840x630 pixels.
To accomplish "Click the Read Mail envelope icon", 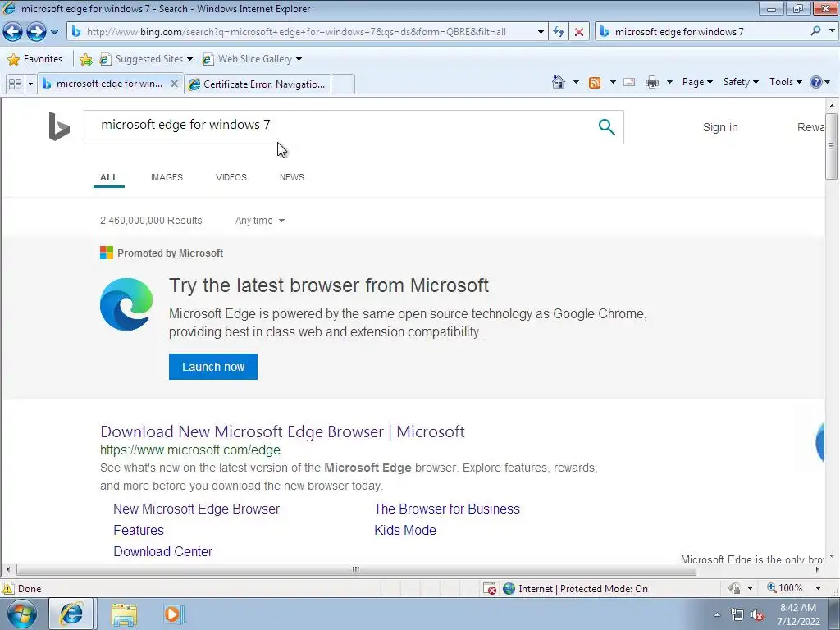I will click(629, 82).
